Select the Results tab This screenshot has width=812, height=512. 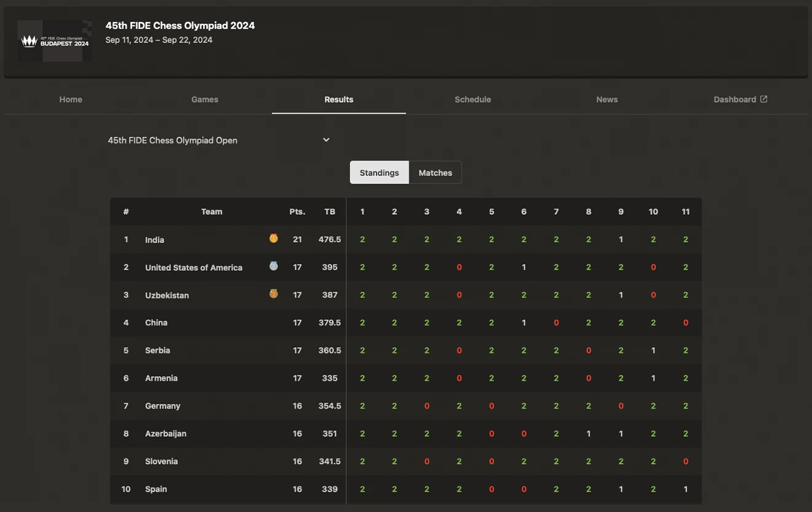339,99
